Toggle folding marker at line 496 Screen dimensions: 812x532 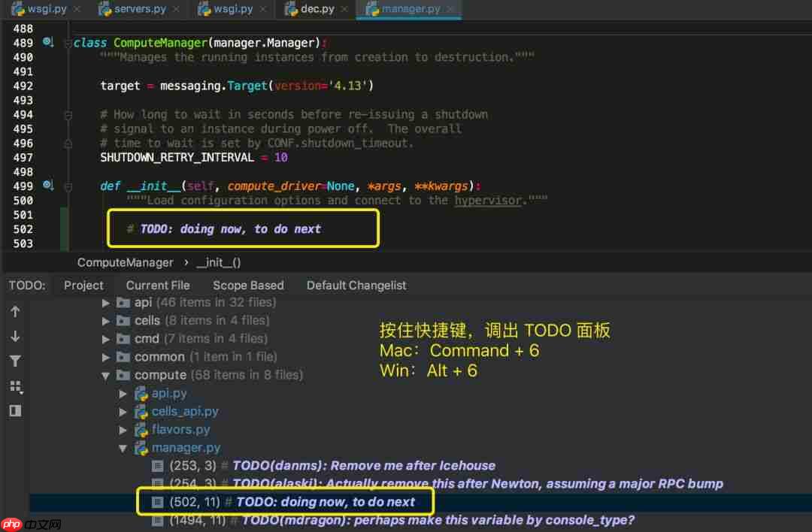[x=68, y=143]
